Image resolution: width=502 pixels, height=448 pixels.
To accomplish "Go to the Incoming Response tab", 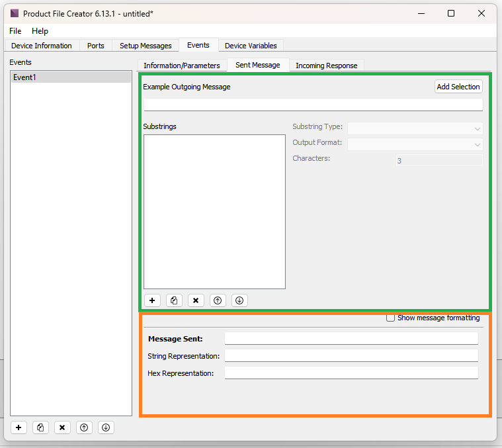I will click(326, 66).
